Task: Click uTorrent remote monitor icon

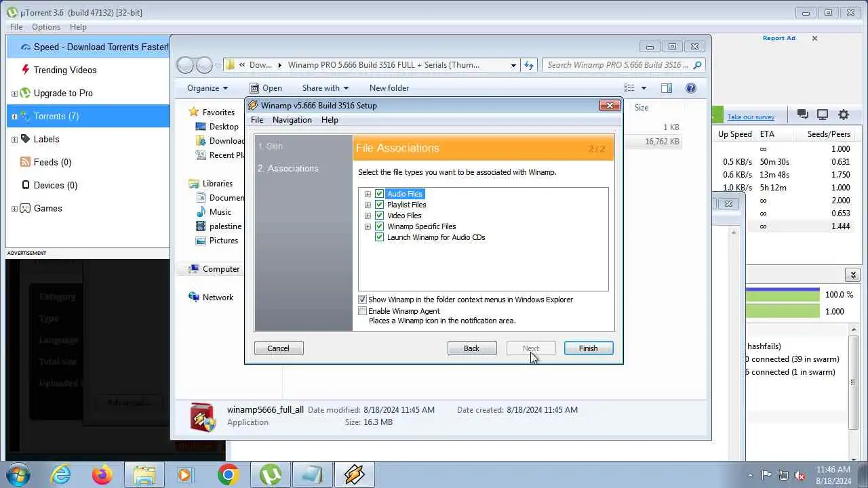Action: click(823, 115)
